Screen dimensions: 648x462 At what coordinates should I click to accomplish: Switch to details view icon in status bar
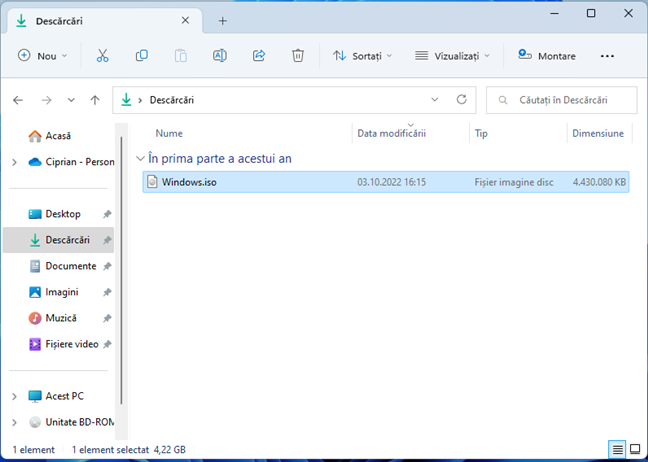[x=617, y=449]
